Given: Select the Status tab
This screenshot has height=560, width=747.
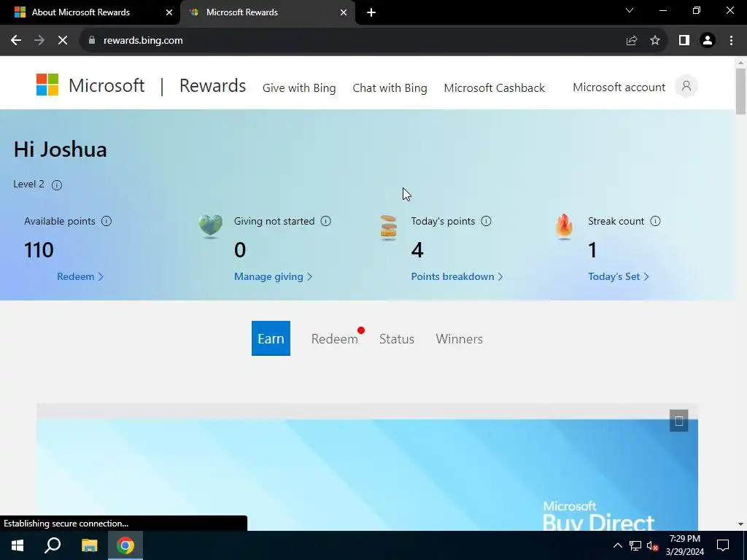Looking at the screenshot, I should pyautogui.click(x=396, y=339).
